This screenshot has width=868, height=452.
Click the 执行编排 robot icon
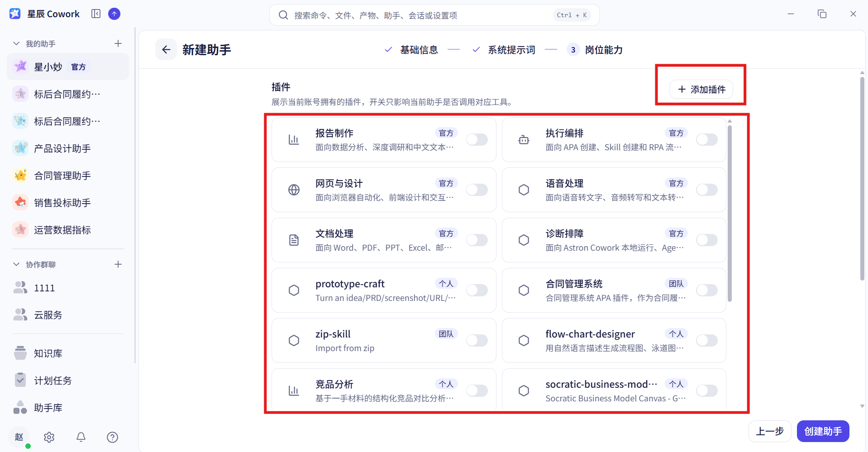(524, 140)
